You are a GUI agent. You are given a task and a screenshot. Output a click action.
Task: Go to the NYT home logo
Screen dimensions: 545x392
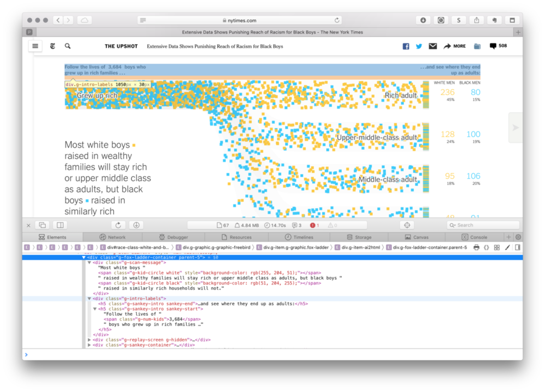(x=52, y=46)
